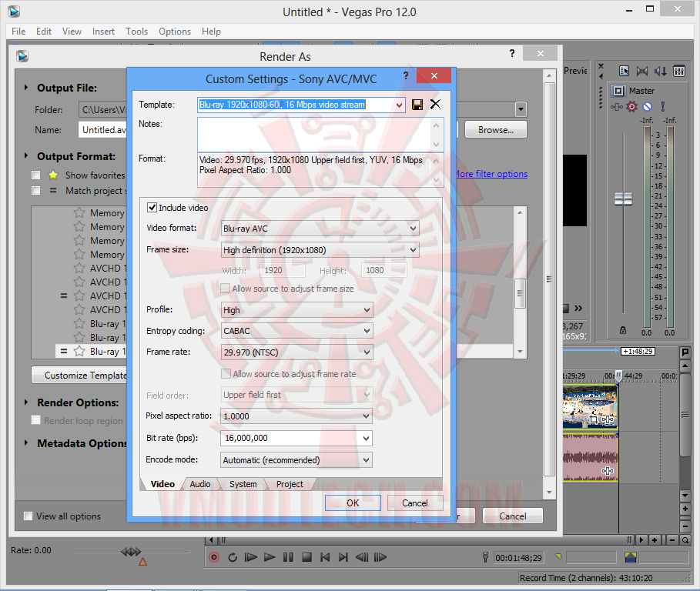Viewport: 700px width, 591px height.
Task: Click the Play button in transport
Action: [x=270, y=557]
